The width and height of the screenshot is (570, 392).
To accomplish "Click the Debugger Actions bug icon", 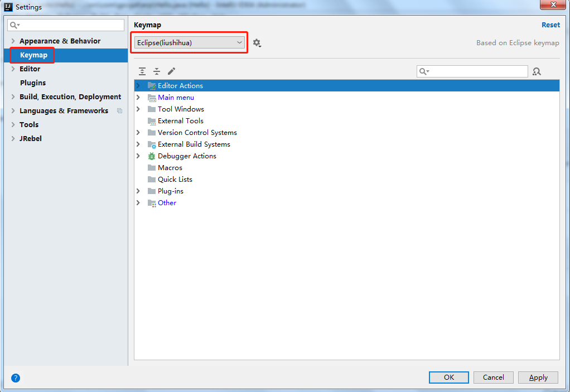I will tap(152, 156).
